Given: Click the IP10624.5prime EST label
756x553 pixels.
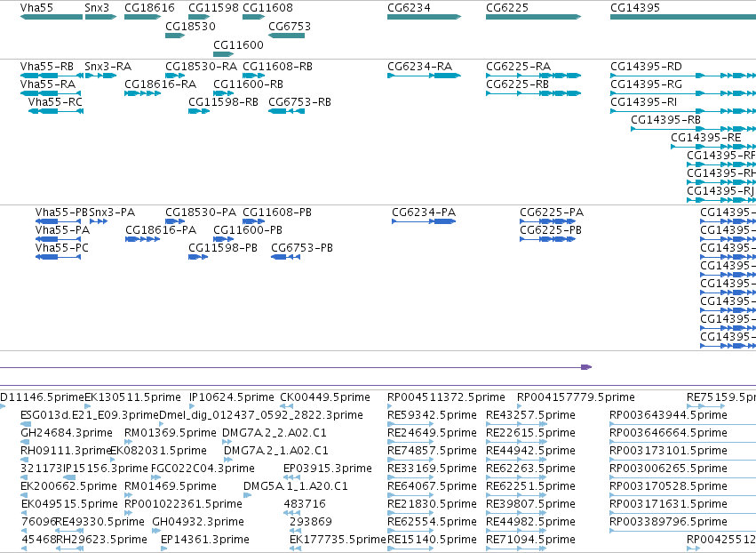Looking at the screenshot, I should (x=232, y=397).
